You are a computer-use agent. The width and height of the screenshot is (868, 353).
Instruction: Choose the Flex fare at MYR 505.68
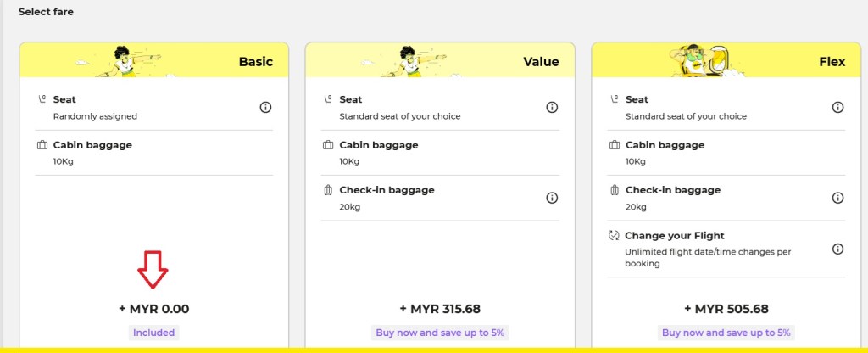point(726,309)
